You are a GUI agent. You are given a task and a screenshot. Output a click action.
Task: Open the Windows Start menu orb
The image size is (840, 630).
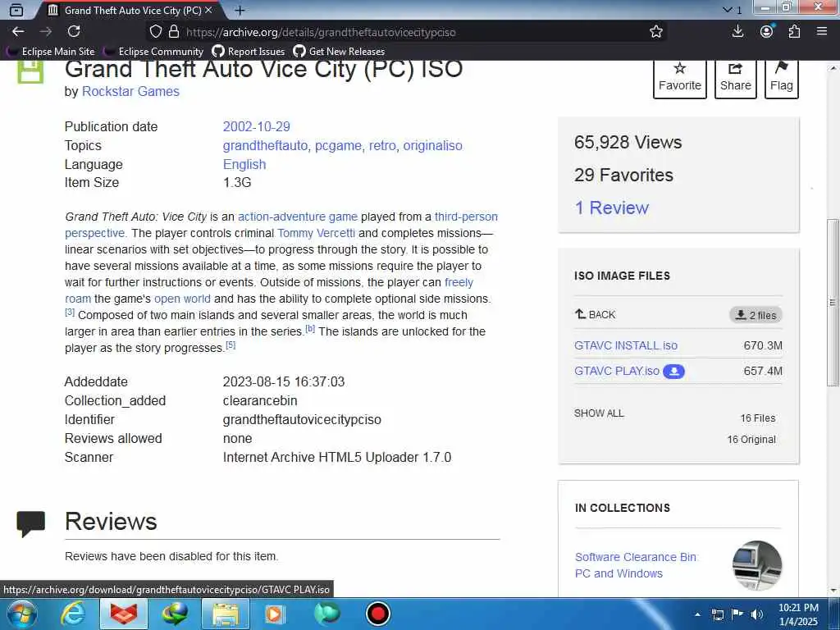21,614
